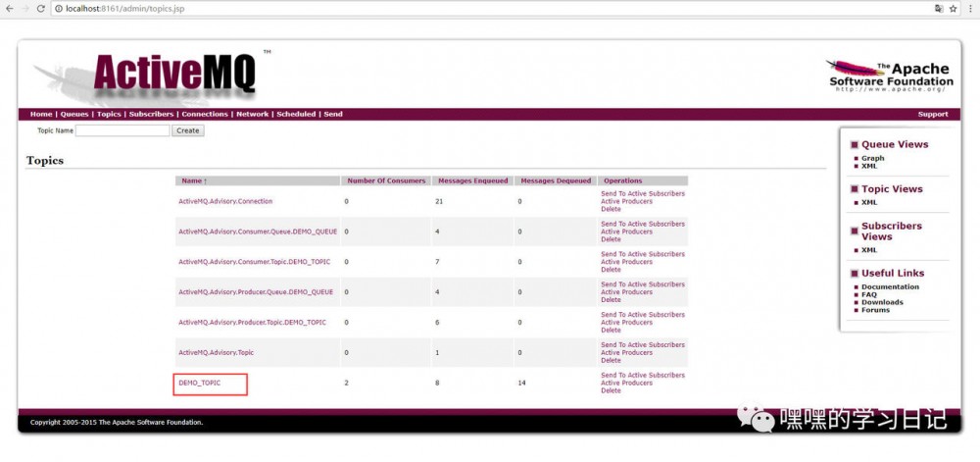
Task: Click the Support link
Action: point(933,115)
